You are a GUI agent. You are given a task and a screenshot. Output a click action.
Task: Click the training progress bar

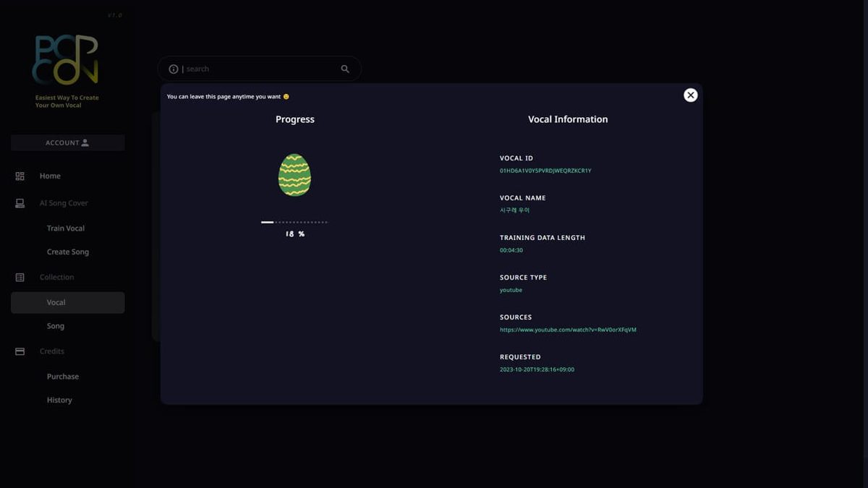click(294, 222)
